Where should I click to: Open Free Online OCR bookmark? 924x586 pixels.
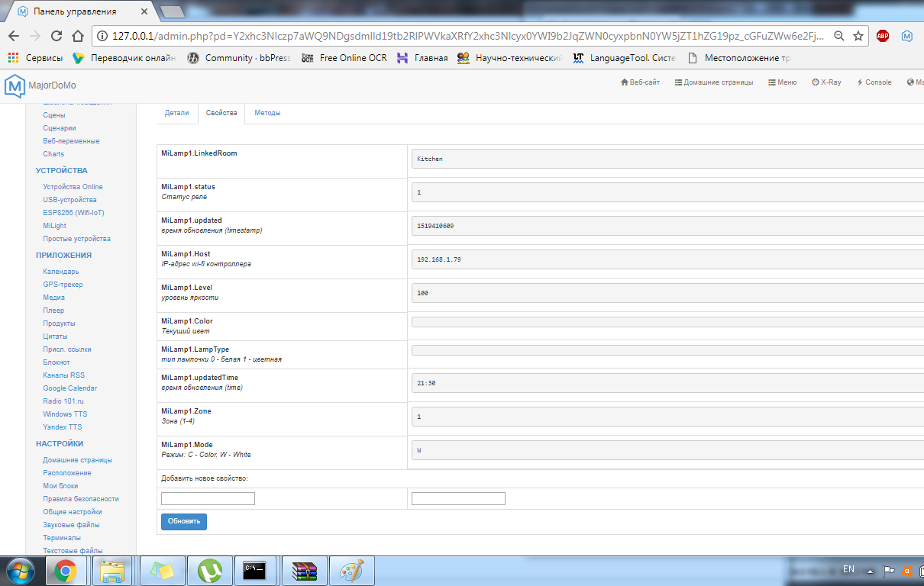(x=344, y=58)
